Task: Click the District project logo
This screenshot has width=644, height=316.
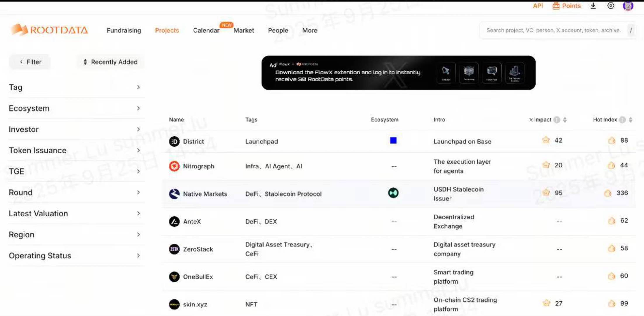Action: 174,142
